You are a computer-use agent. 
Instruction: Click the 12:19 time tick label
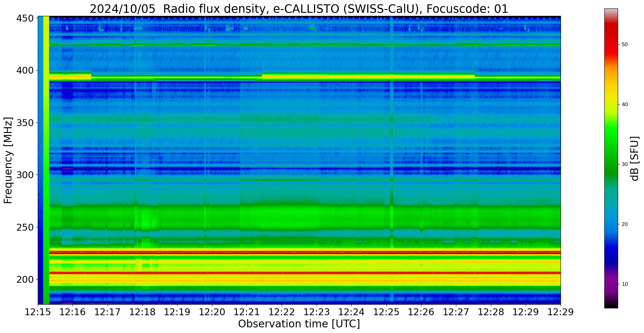point(177,312)
